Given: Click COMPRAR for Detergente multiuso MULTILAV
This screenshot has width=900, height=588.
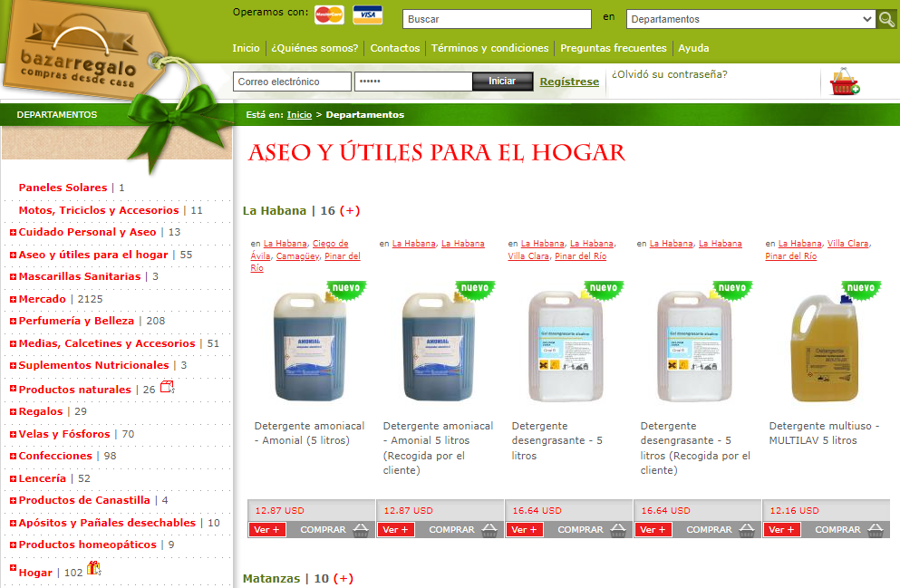Looking at the screenshot, I should (x=837, y=529).
